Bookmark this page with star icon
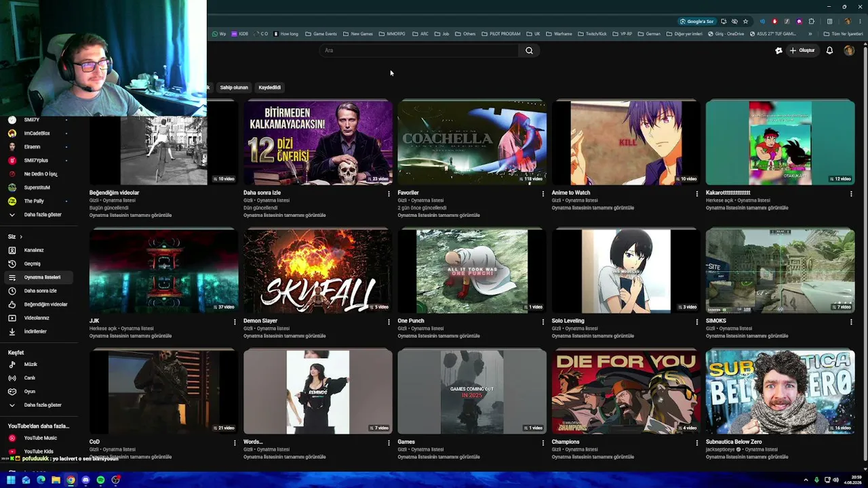The image size is (868, 488). pyautogui.click(x=745, y=21)
